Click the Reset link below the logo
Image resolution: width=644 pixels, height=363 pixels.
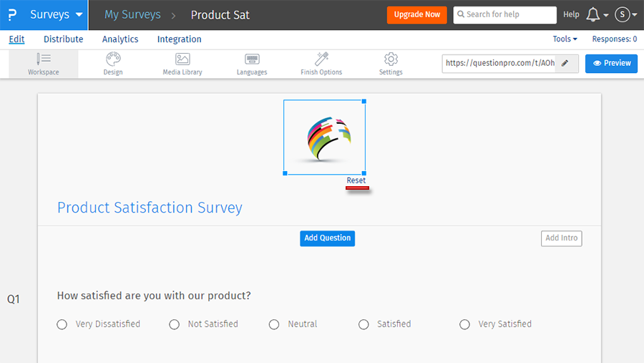tap(356, 180)
